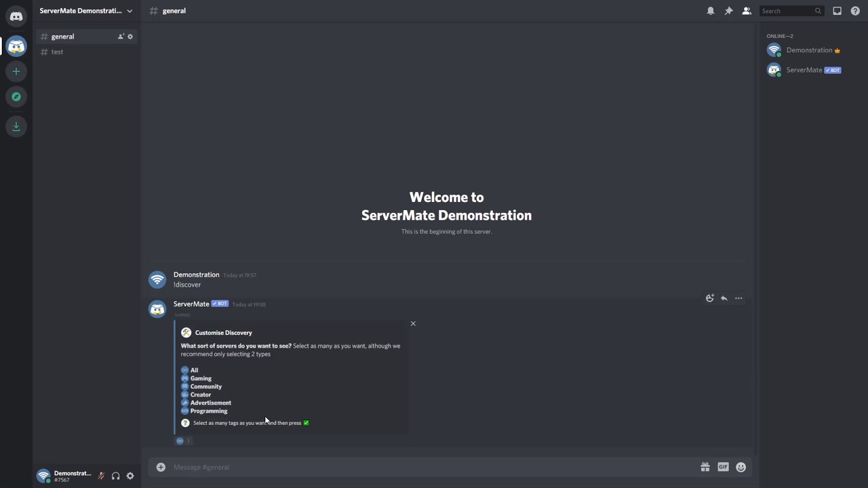This screenshot has width=868, height=488.
Task: Click the Advertisement tag text in embed
Action: (211, 403)
